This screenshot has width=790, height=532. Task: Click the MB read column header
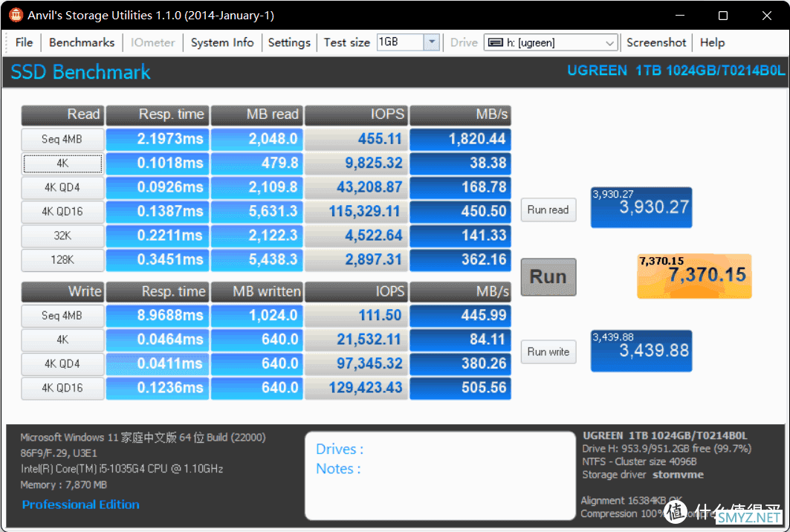(x=256, y=115)
